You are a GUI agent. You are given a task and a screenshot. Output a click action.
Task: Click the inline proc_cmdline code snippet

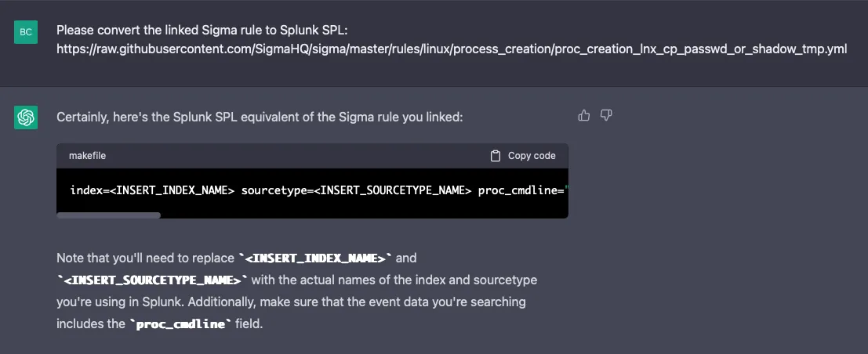tap(181, 324)
